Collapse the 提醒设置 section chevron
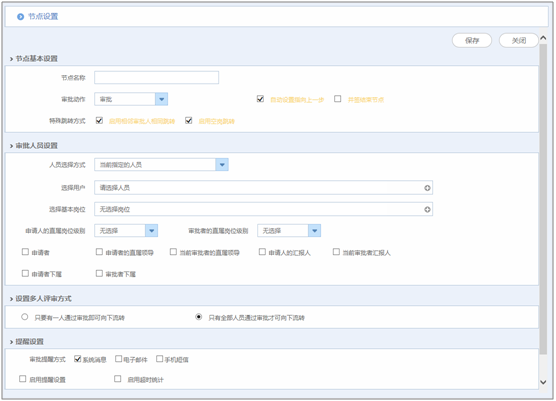 [x=11, y=342]
